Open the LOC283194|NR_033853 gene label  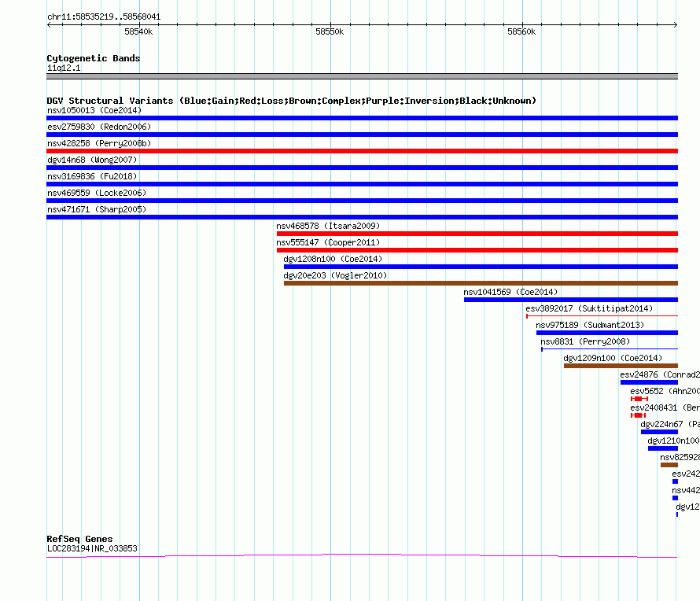[x=92, y=548]
